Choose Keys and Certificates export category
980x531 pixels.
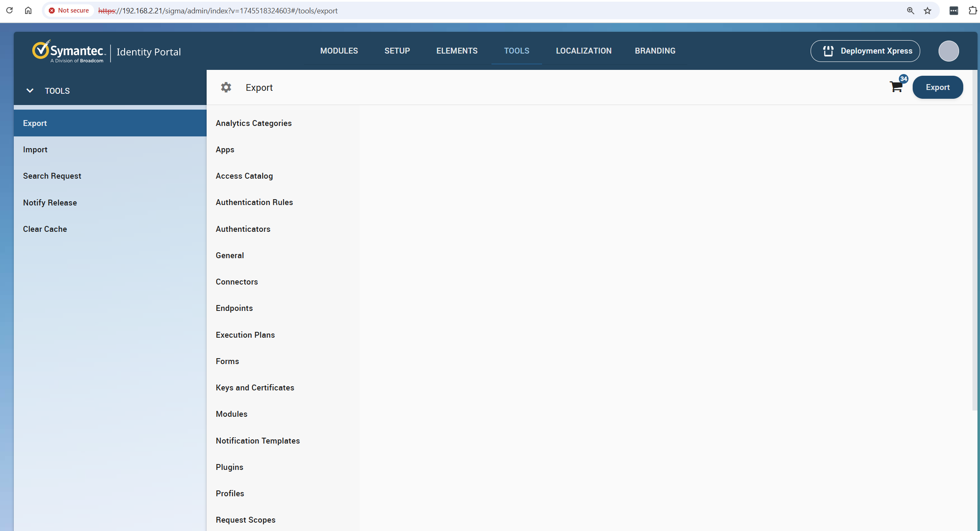pyautogui.click(x=283, y=387)
